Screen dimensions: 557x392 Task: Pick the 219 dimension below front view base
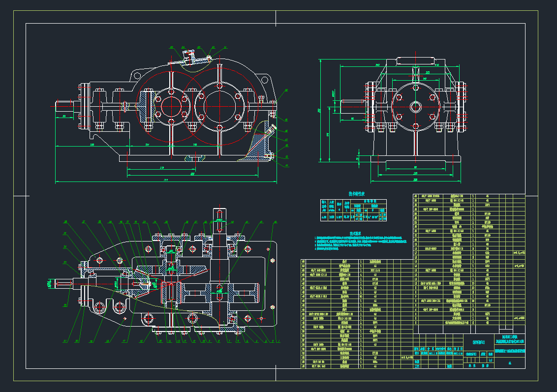point(162,168)
